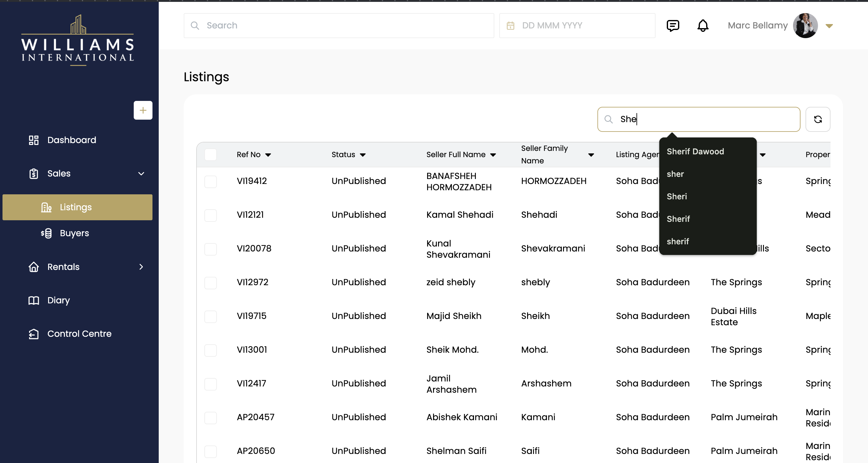The image size is (868, 463).
Task: Sort by the Ref No column arrow
Action: click(268, 155)
